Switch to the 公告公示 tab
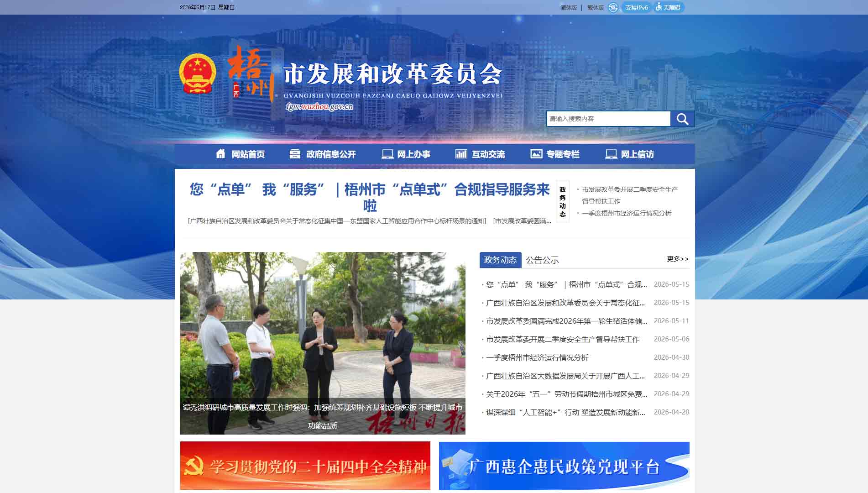The image size is (868, 493). pyautogui.click(x=542, y=260)
